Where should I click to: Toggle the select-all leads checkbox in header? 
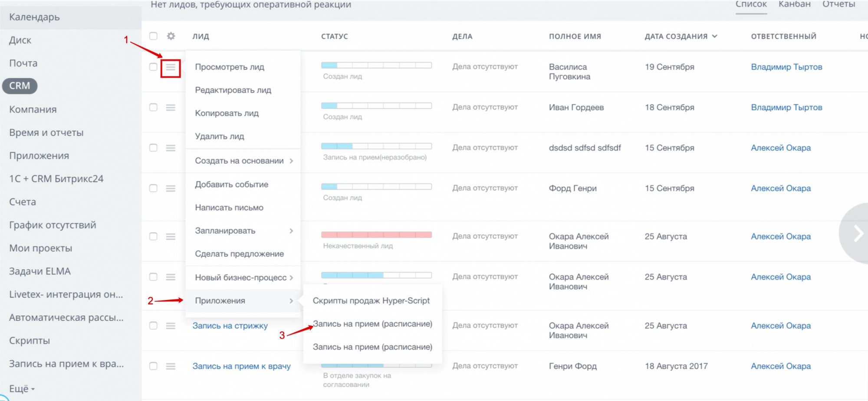(153, 36)
